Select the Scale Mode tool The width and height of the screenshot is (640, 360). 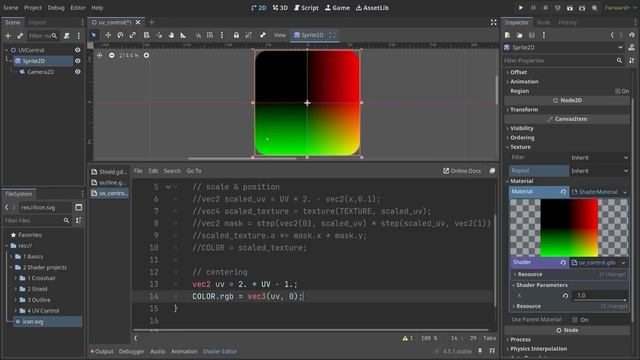point(132,35)
